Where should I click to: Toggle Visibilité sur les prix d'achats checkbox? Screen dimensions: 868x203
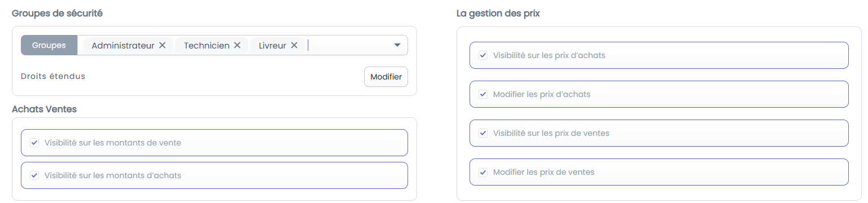[483, 55]
